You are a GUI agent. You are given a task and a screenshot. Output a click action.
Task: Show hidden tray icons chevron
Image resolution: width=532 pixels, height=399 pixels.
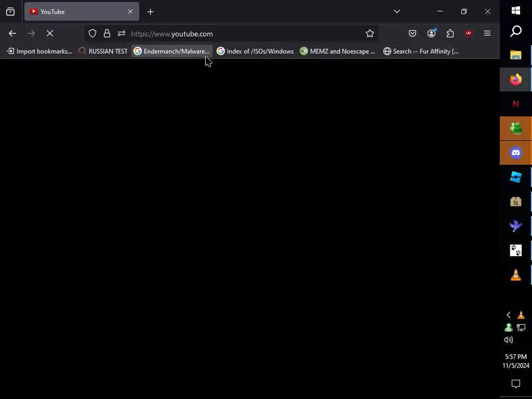pos(509,315)
